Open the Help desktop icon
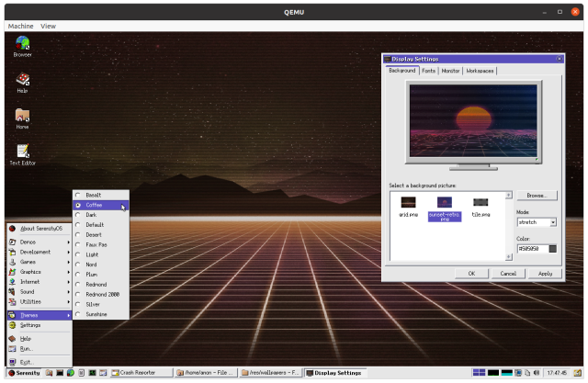 (x=22, y=80)
